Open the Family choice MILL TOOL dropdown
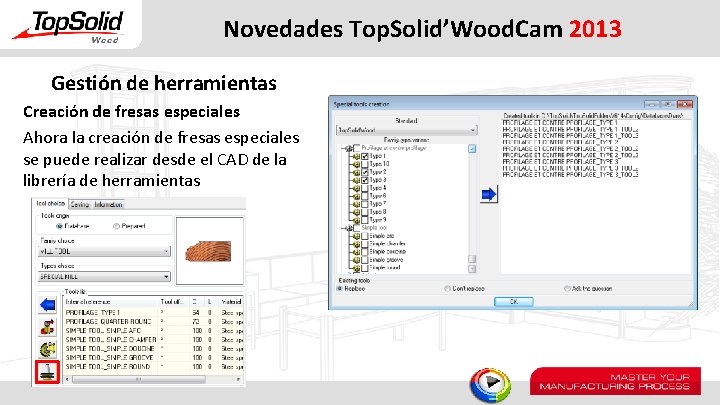The width and height of the screenshot is (720, 405). 104,251
